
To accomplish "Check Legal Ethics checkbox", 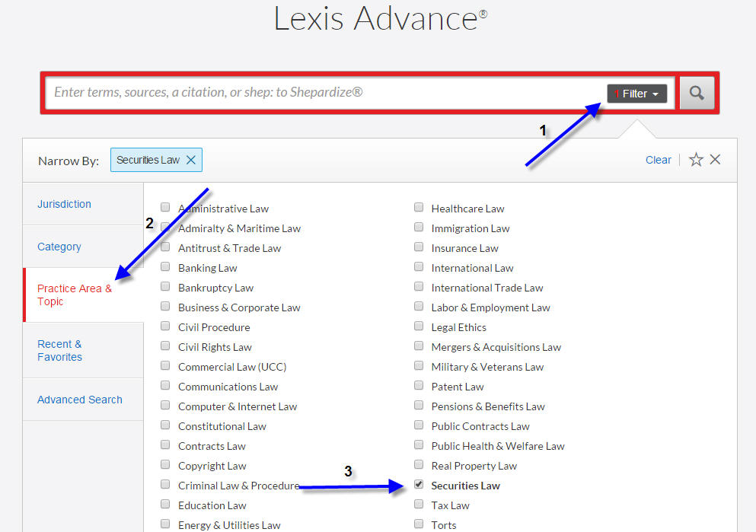I will coord(419,326).
